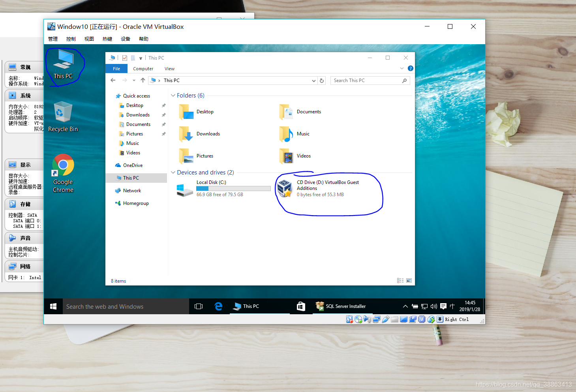Image resolution: width=576 pixels, height=392 pixels.
Task: Open the VirtualBox 视图 menu
Action: pyautogui.click(x=89, y=39)
